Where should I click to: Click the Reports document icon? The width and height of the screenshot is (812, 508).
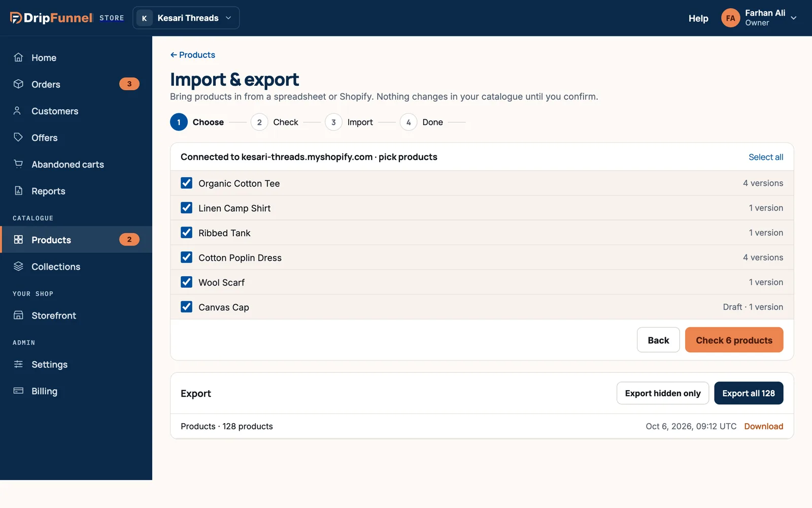pos(18,190)
